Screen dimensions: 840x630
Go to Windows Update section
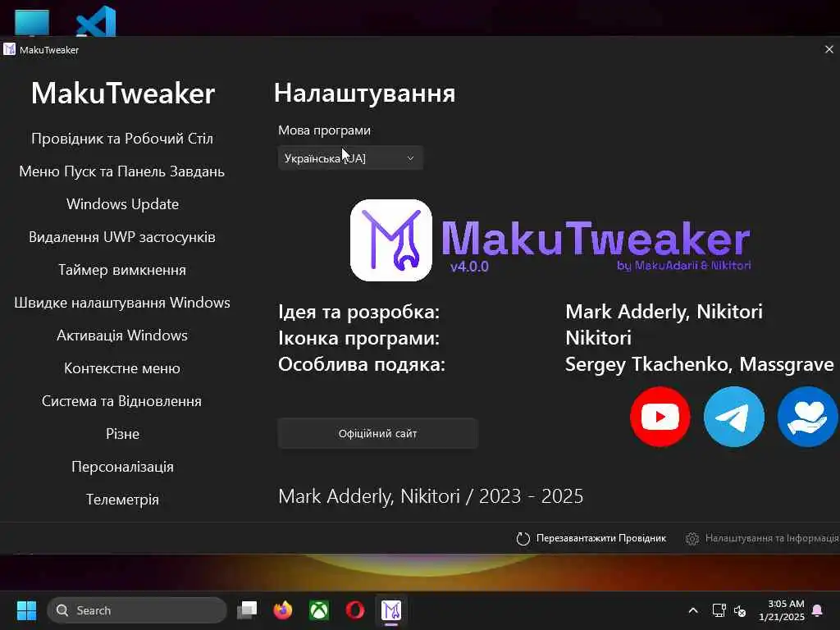pos(122,204)
